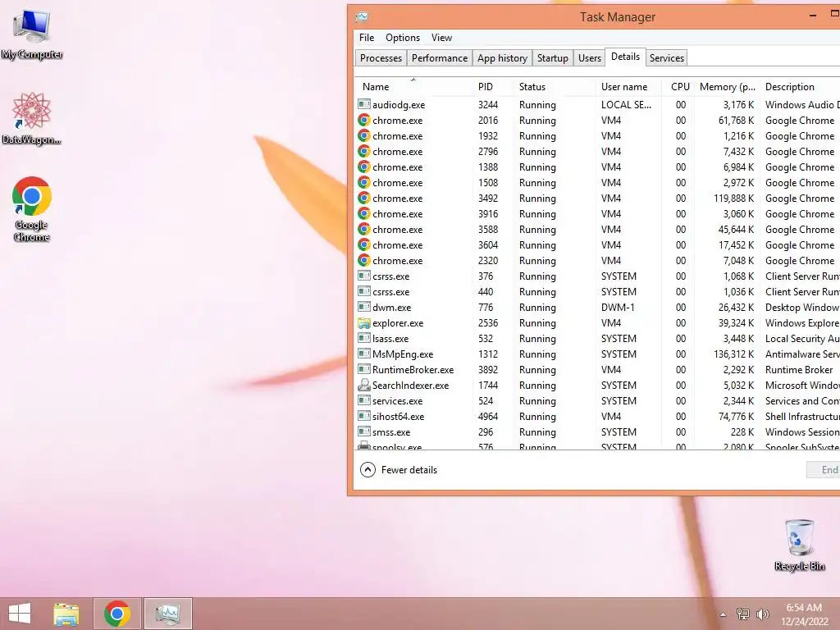Switch to the Services tab
The height and width of the screenshot is (630, 840).
click(666, 58)
